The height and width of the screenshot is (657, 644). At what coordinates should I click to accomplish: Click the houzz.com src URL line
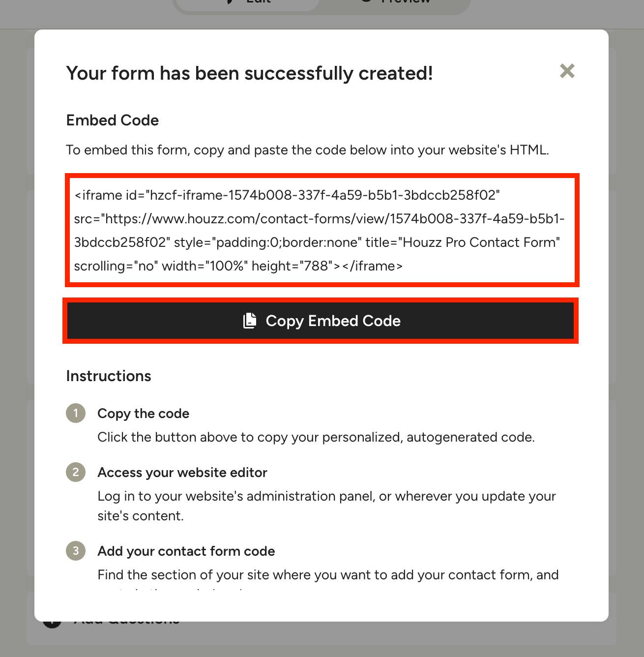(320, 219)
